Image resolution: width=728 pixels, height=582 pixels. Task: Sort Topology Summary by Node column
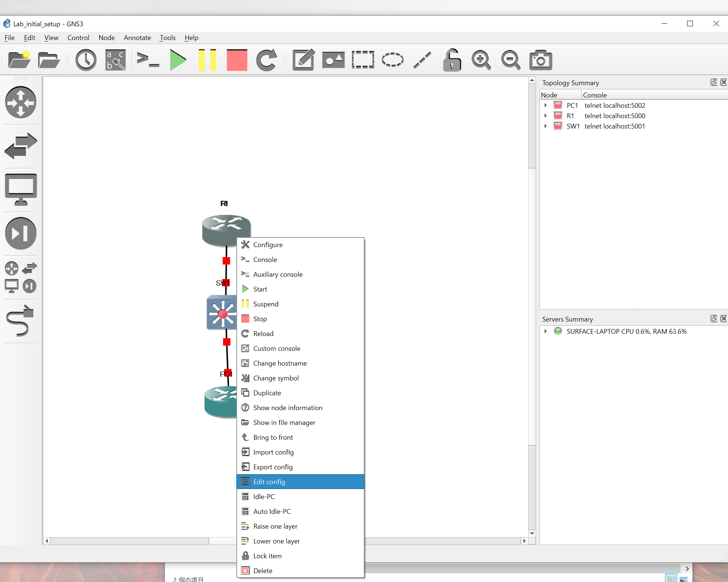pyautogui.click(x=561, y=95)
